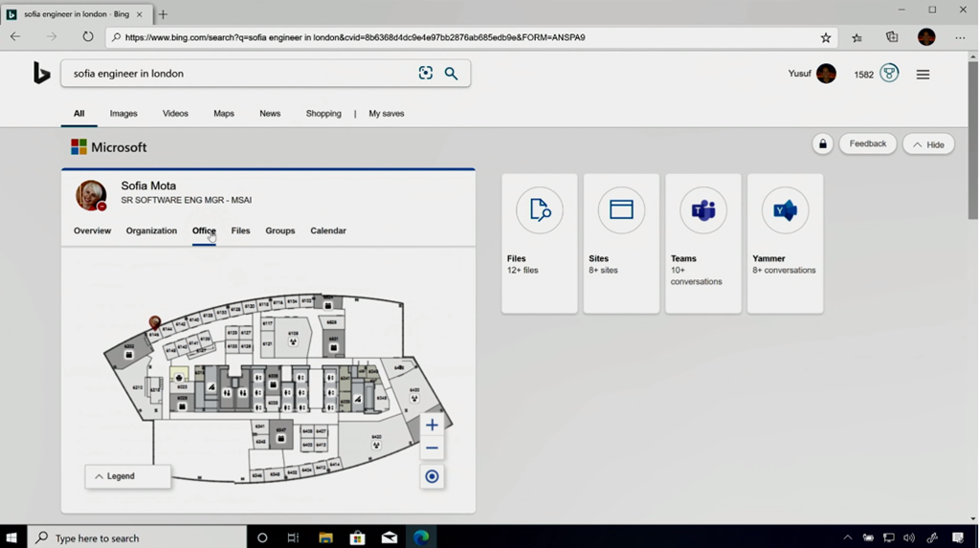Open the Microsoft Rewards medal icon
Image resolution: width=980 pixels, height=548 pixels.
point(889,74)
